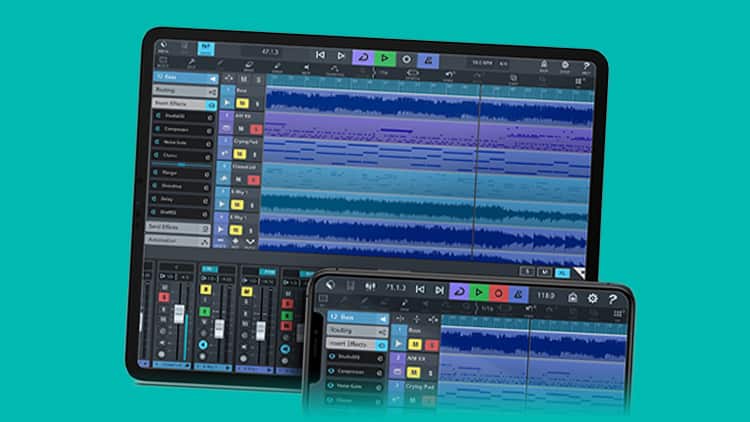The image size is (750, 422).
Task: Tap the Bass track play-arrow icon on tablet
Action: (x=227, y=102)
